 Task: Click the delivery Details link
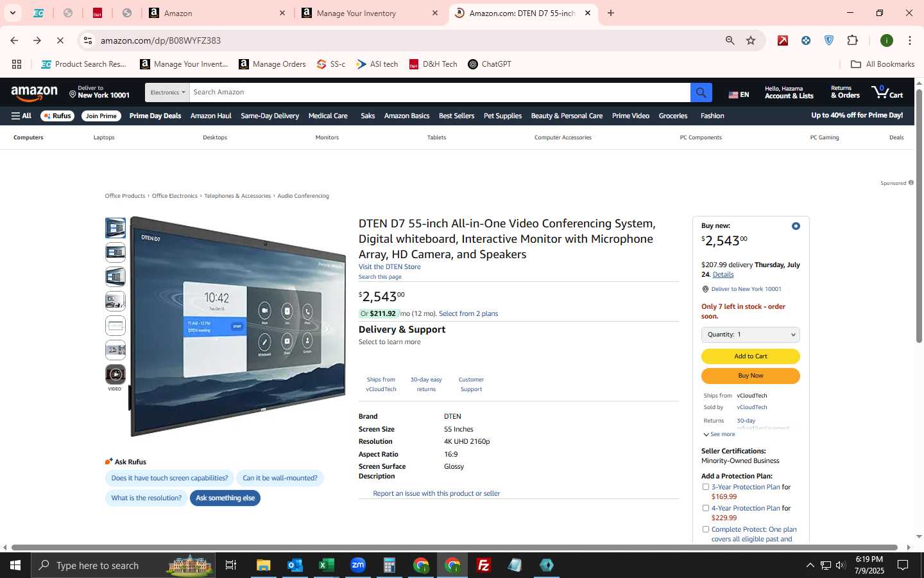(x=723, y=274)
